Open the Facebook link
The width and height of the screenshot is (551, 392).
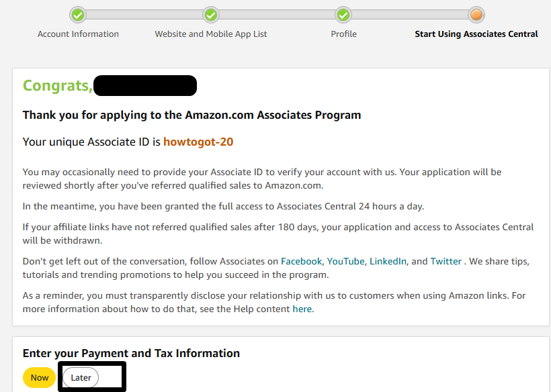pyautogui.click(x=301, y=261)
